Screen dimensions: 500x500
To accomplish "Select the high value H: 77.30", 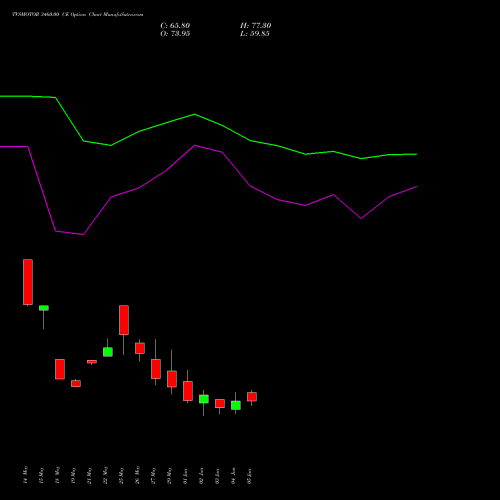I will (x=256, y=26).
